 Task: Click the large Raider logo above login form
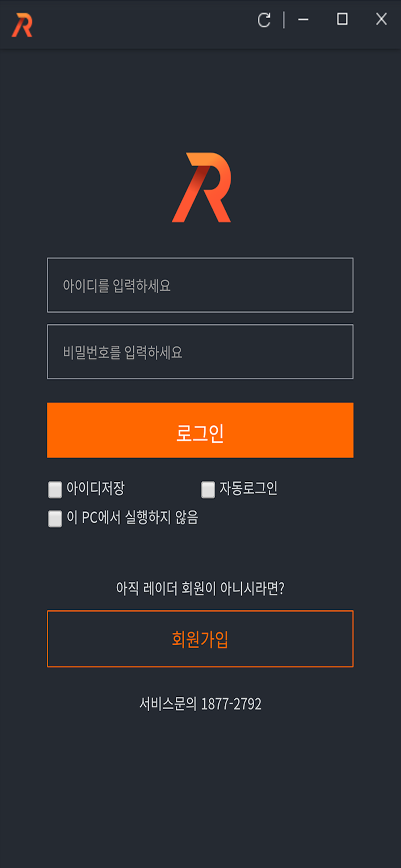[202, 187]
